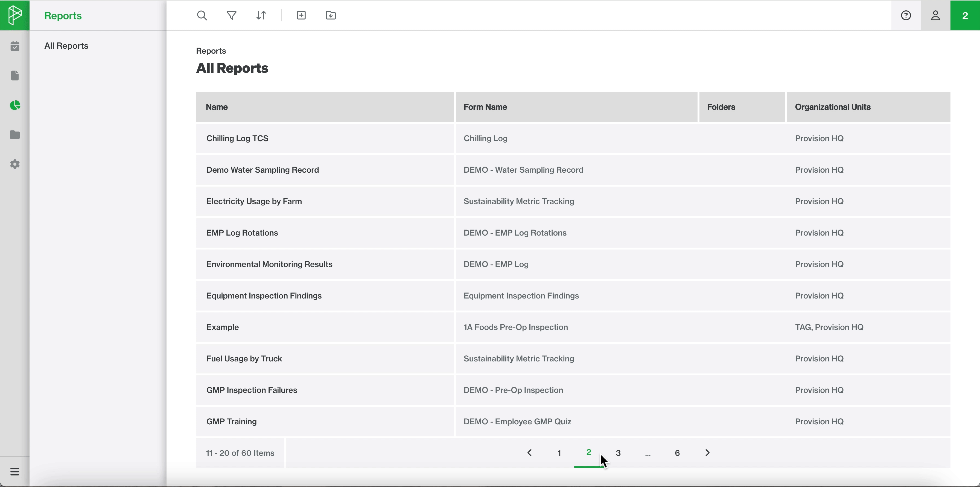Select page 2 in pagination
The width and height of the screenshot is (980, 487).
pyautogui.click(x=588, y=452)
